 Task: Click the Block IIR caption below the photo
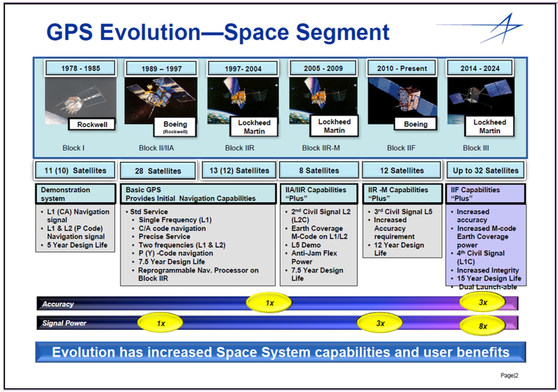coord(240,148)
